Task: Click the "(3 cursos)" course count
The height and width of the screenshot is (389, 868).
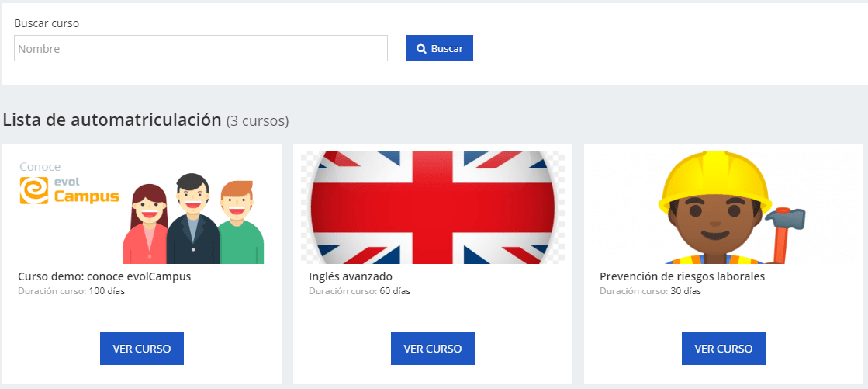Action: [258, 121]
